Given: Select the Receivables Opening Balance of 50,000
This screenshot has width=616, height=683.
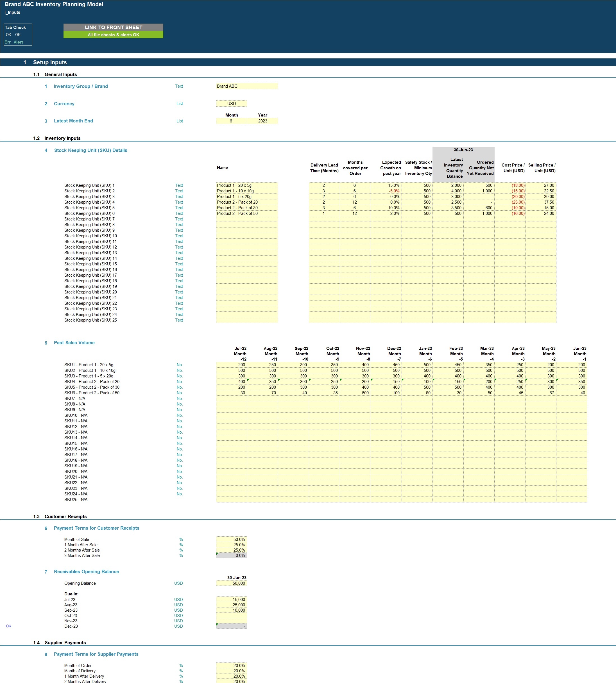Looking at the screenshot, I should 232,583.
